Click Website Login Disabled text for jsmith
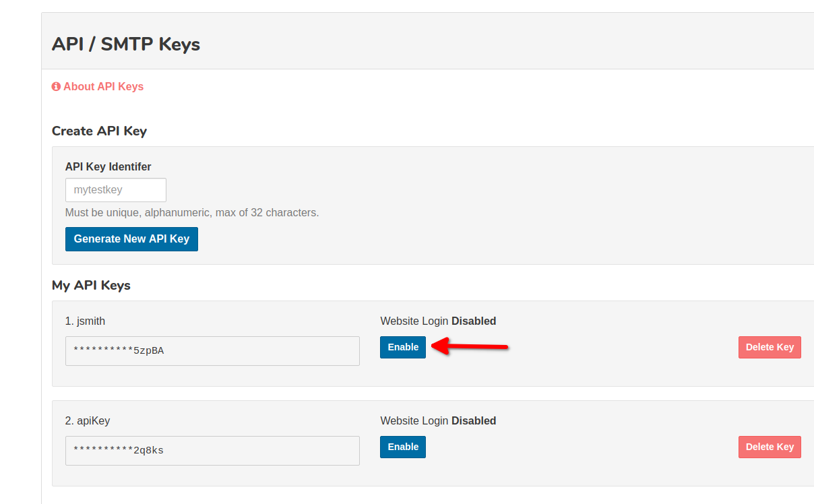 click(438, 321)
